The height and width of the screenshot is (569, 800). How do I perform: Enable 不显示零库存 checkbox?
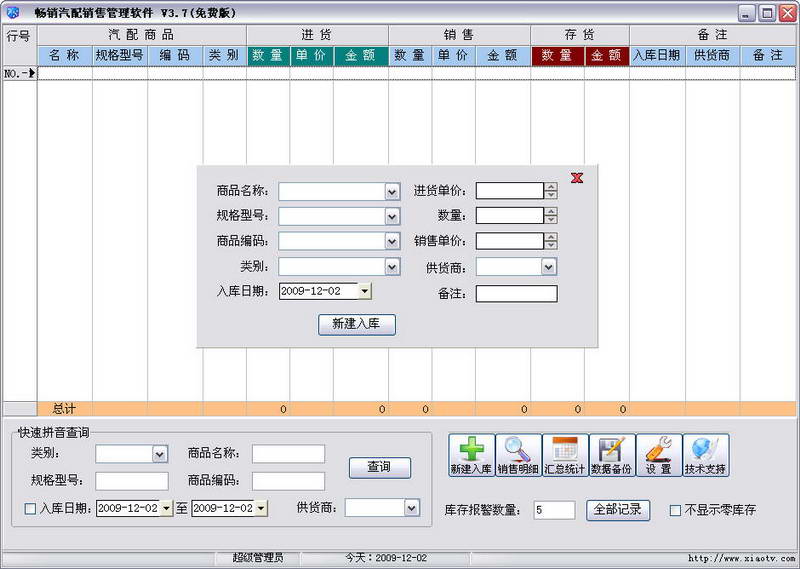pos(675,510)
